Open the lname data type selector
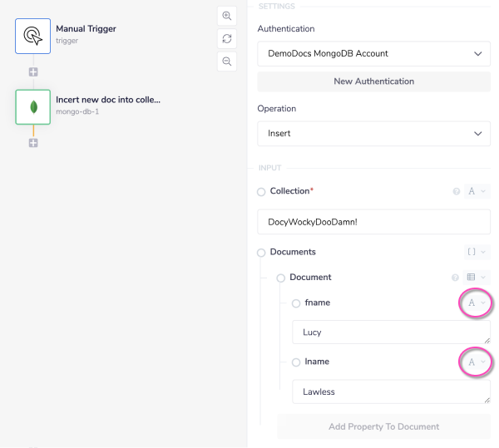The width and height of the screenshot is (499, 448). [477, 362]
